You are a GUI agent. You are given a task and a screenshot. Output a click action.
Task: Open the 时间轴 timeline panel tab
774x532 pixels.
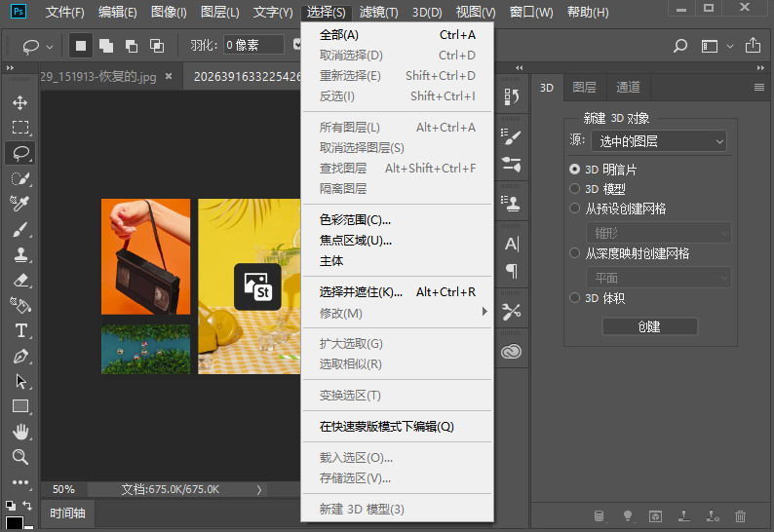coord(67,513)
